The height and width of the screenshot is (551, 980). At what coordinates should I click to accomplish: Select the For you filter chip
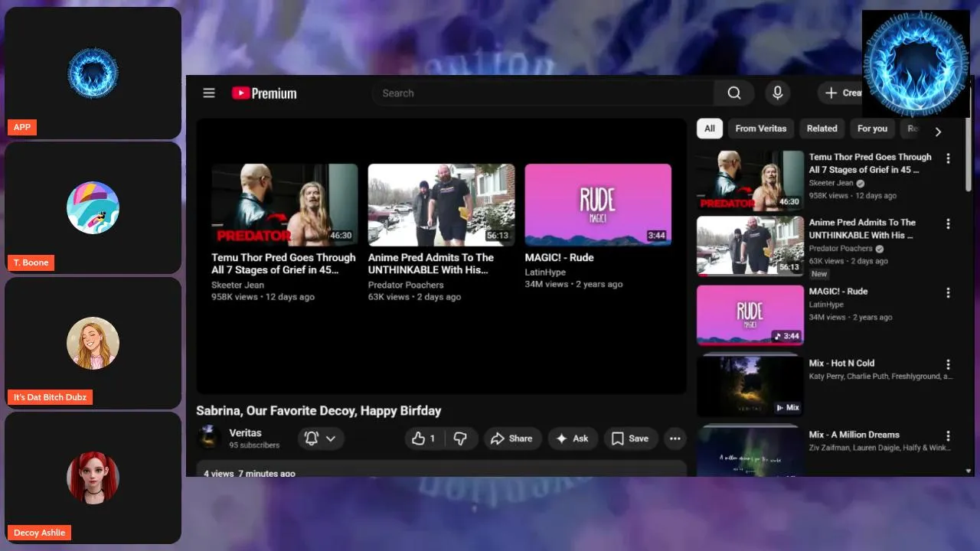(872, 129)
